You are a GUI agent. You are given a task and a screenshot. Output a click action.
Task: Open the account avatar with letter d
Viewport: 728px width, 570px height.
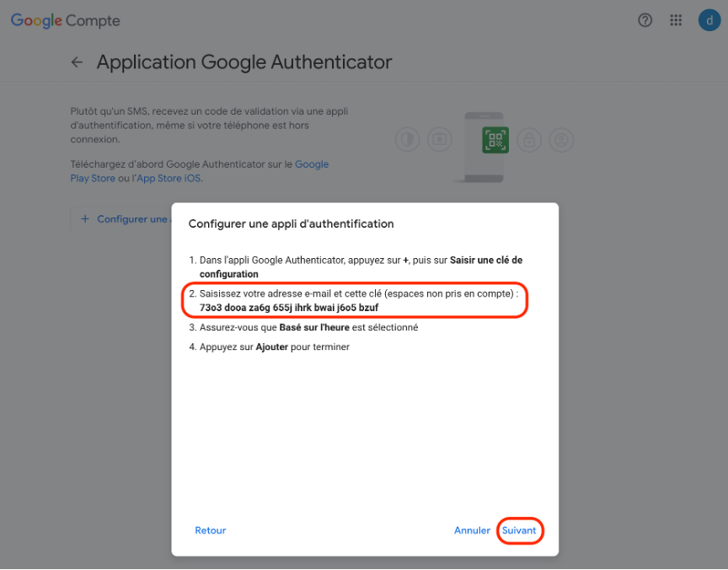point(709,20)
